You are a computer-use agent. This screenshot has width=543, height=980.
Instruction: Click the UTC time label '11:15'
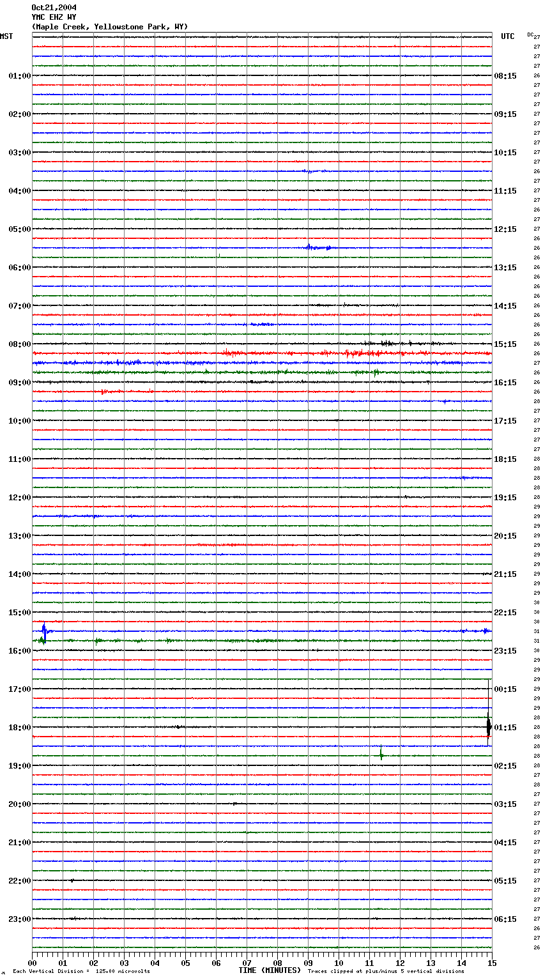tap(505, 191)
